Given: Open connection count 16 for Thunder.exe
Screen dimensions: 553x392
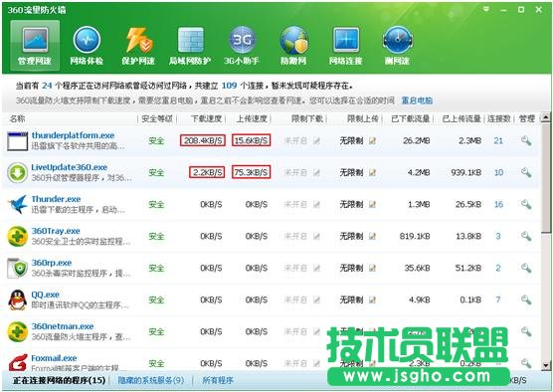Looking at the screenshot, I should [498, 204].
